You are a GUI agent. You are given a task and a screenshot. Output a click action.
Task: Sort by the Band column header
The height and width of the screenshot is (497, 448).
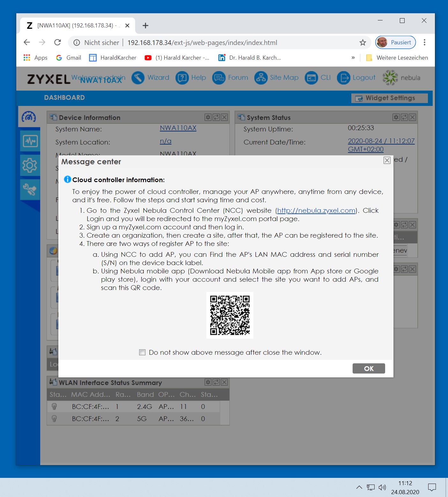tap(145, 395)
